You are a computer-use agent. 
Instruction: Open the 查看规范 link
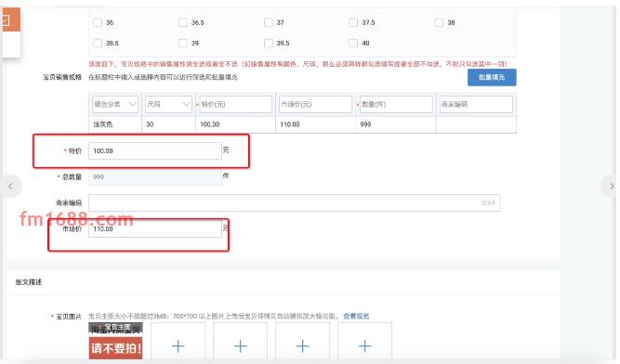click(356, 317)
